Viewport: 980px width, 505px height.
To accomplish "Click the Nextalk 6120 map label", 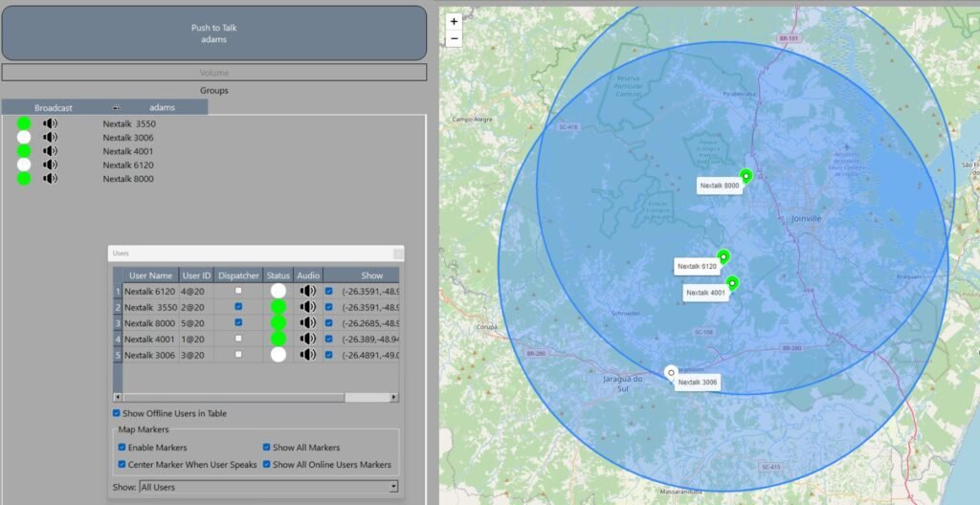I will point(697,266).
